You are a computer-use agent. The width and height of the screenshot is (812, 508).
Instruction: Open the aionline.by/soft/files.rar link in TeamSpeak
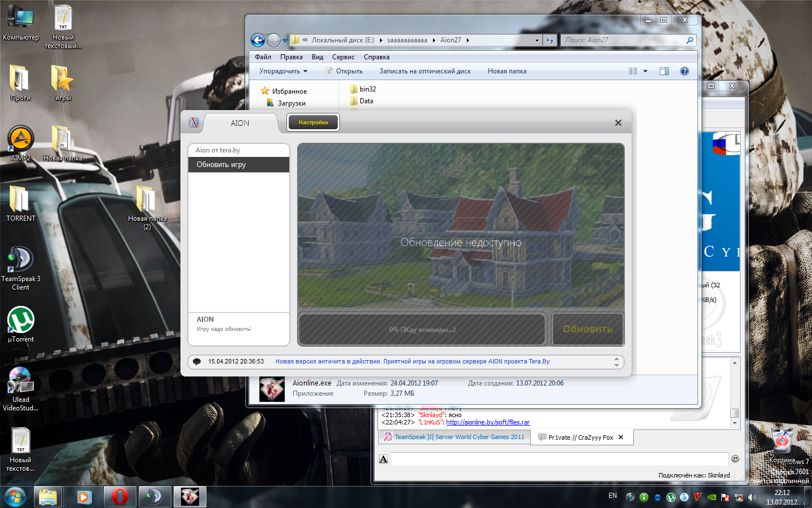coord(488,422)
